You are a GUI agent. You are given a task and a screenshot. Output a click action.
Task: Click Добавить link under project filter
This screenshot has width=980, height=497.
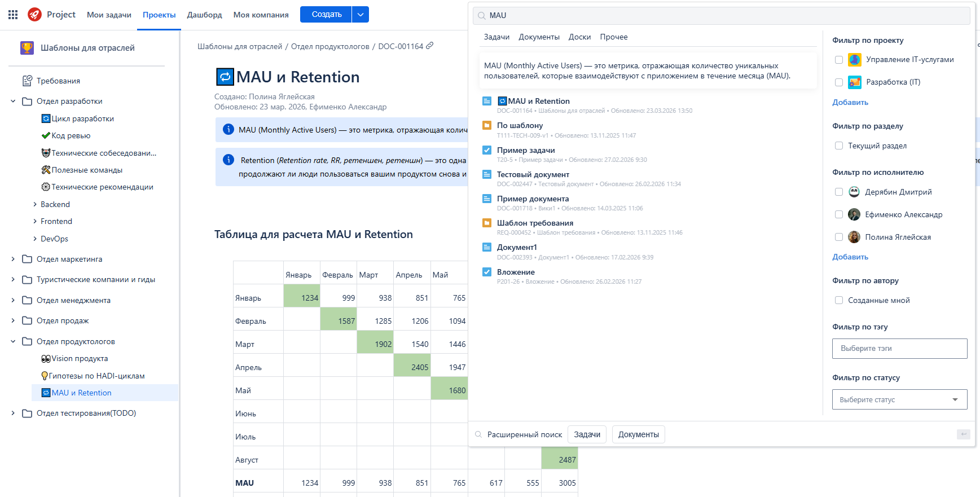tap(850, 102)
